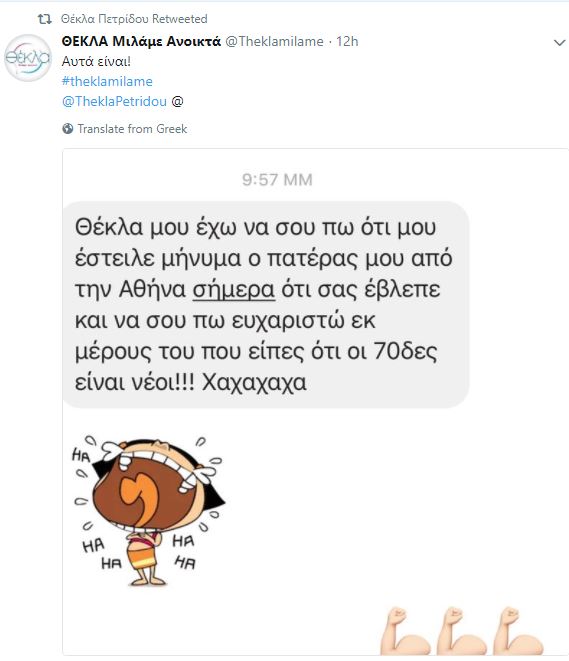Open the #theklamilame hashtag
The image size is (569, 661).
(107, 81)
